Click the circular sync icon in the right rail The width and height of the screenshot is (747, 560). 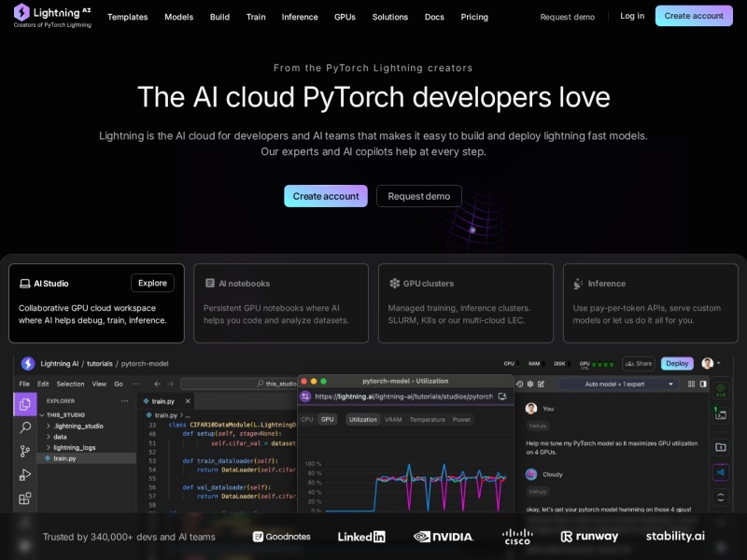[x=721, y=497]
